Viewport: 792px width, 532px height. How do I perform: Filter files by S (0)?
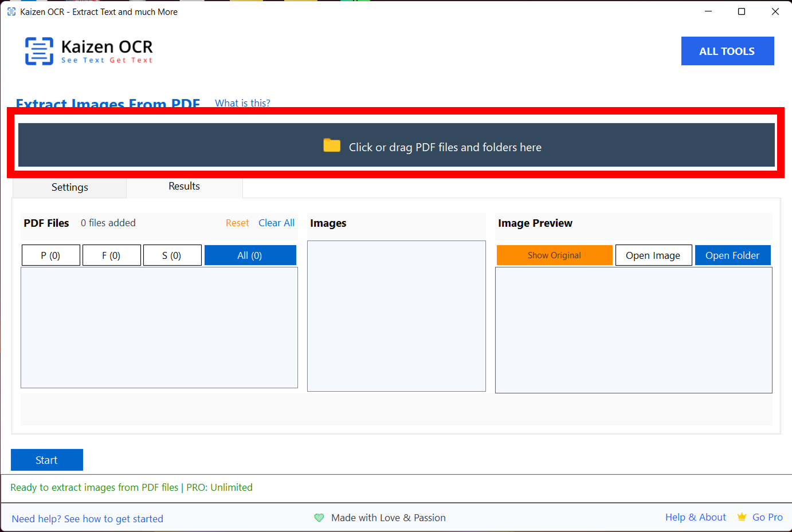point(172,255)
